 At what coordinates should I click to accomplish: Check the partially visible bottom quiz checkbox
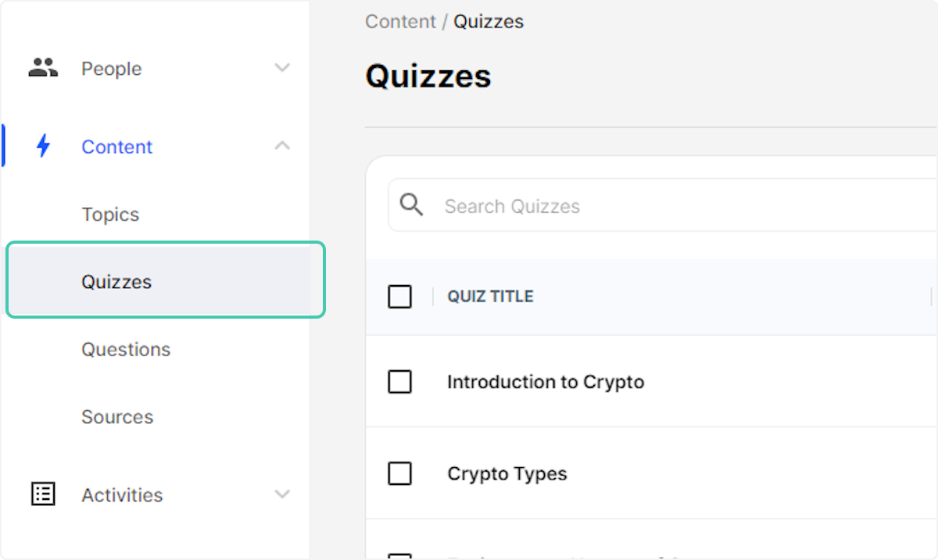(x=399, y=557)
